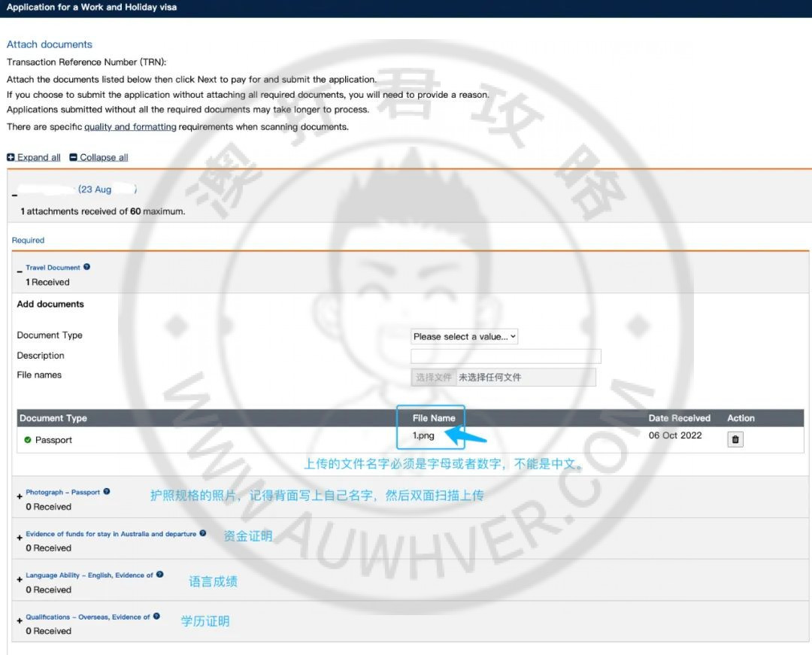Click the 1.png file name
812x655 pixels.
pyautogui.click(x=423, y=435)
